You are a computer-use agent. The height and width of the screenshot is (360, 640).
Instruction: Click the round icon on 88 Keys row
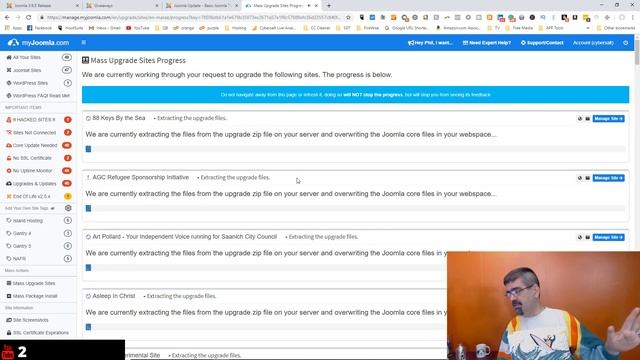580,119
